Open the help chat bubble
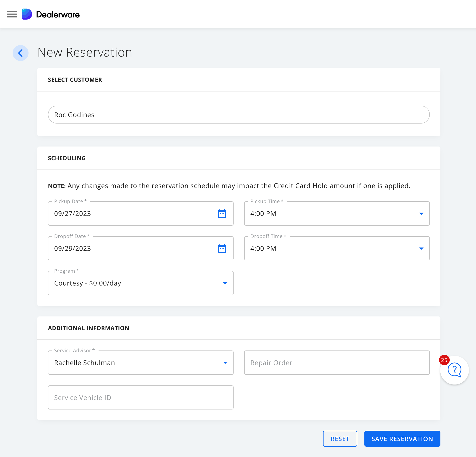Screen dimensions: 476x457 tap(454, 370)
